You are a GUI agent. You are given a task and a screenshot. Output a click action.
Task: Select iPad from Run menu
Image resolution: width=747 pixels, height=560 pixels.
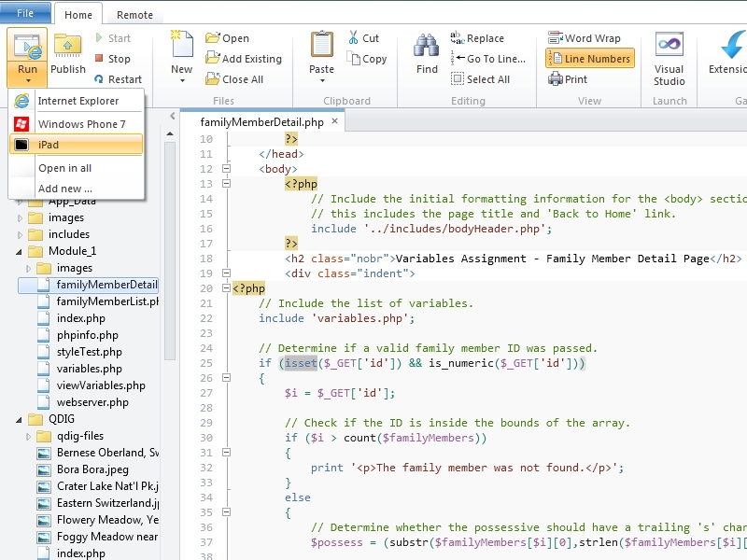coord(77,145)
